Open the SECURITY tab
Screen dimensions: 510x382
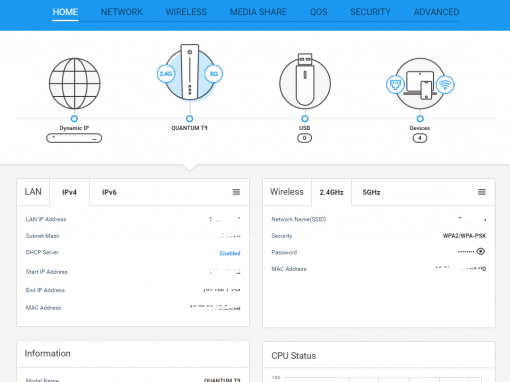[x=370, y=12]
